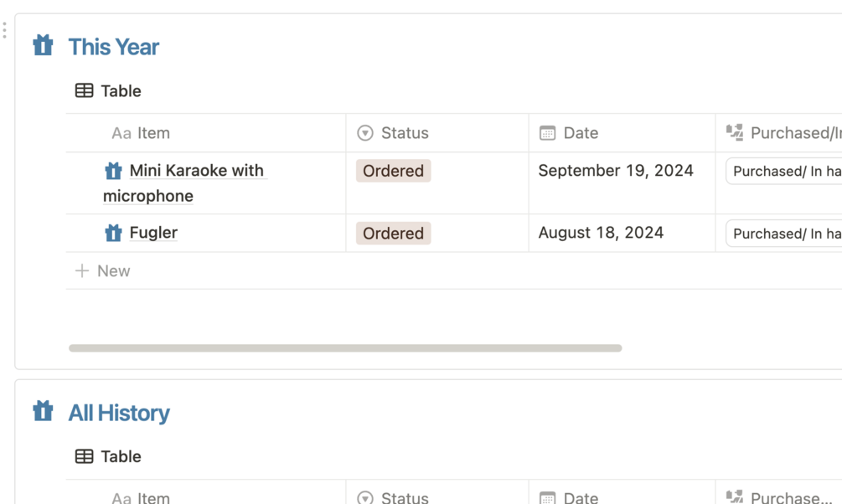Screen dimensions: 842x504
Task: Click the table view icon under This Year
Action: [x=84, y=90]
